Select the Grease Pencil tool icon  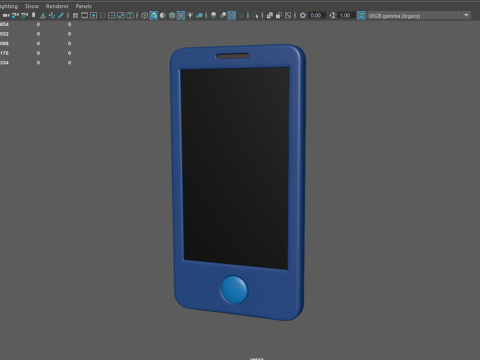tap(61, 15)
